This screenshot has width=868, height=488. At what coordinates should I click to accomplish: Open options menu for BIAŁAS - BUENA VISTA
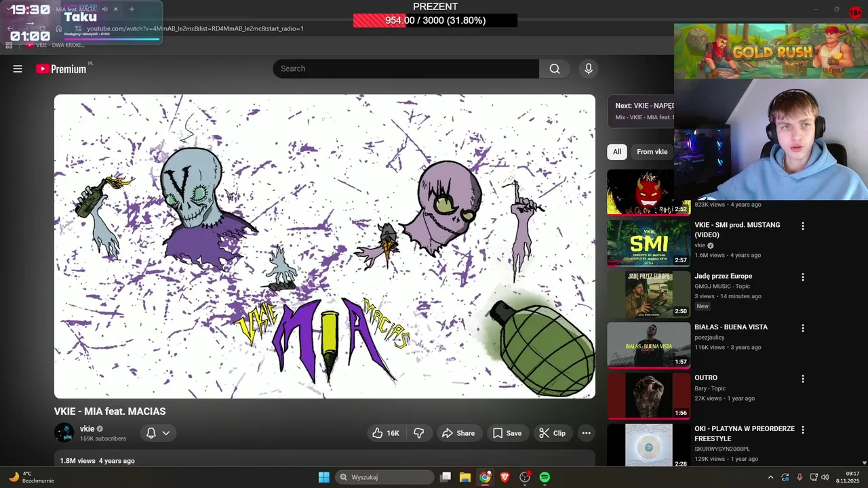(x=803, y=328)
